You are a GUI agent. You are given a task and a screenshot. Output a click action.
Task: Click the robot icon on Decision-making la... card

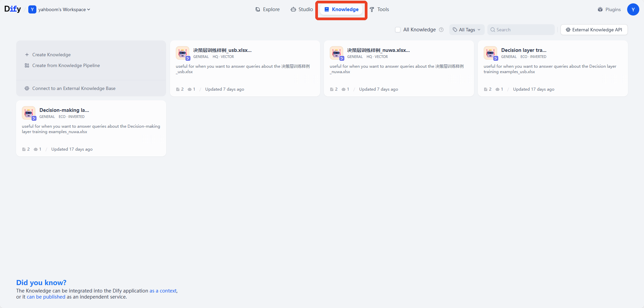29,113
